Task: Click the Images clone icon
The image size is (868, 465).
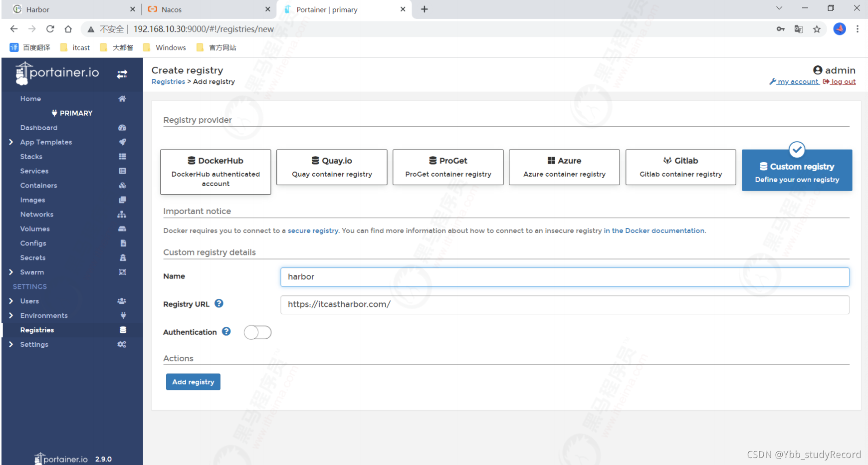Action: click(x=122, y=200)
